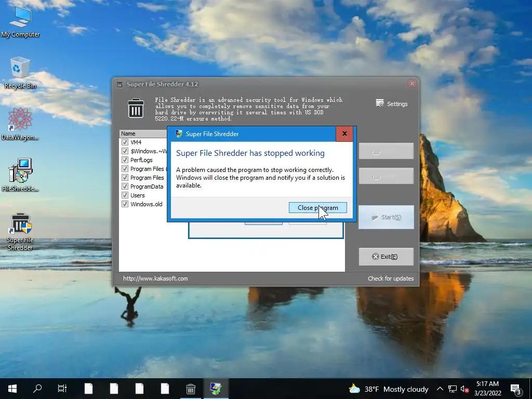Open My Computer desktop icon

coord(20,22)
